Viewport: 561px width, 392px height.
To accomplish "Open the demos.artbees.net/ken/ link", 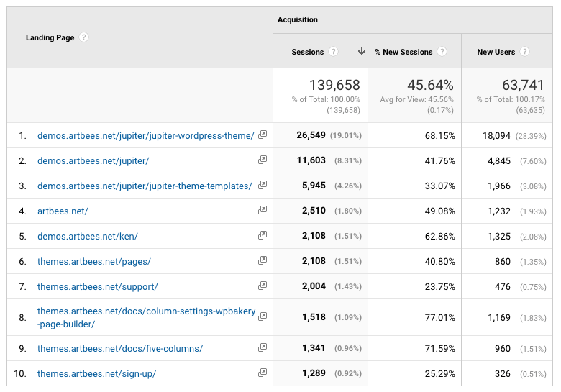I will click(x=88, y=237).
